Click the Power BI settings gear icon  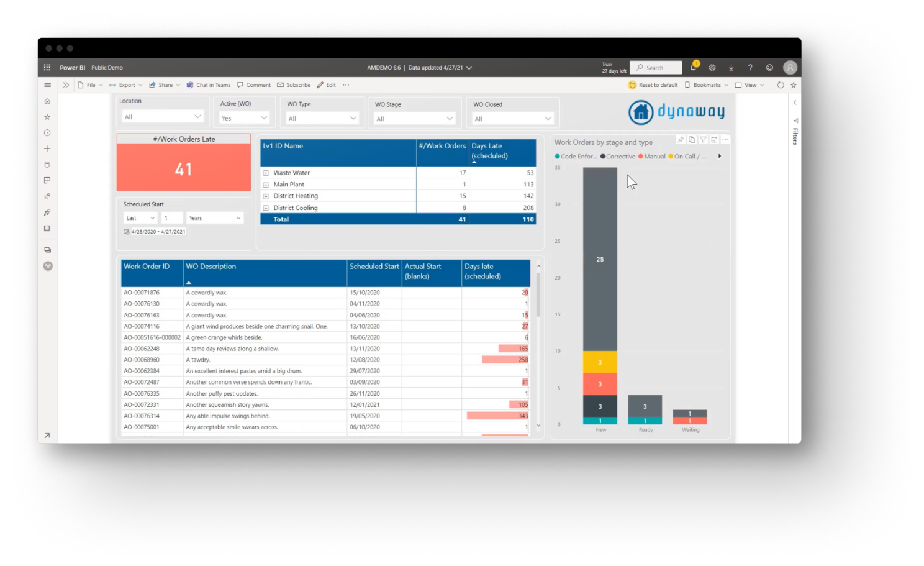(x=712, y=67)
